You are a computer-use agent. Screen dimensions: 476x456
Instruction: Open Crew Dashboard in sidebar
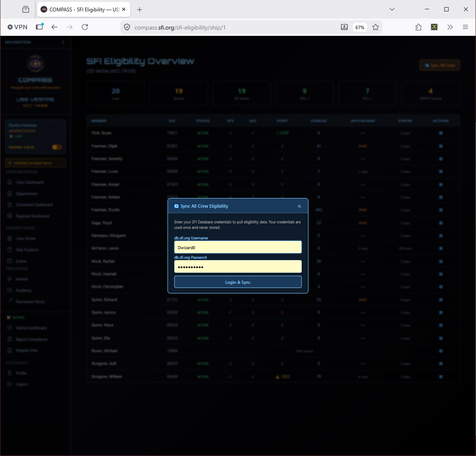coord(30,182)
